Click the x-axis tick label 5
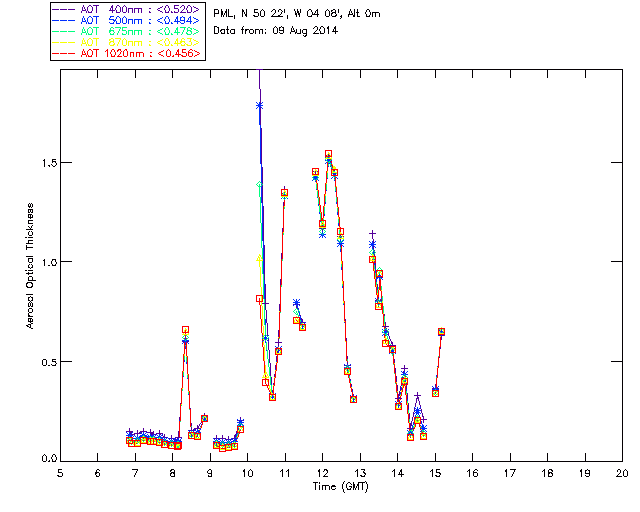Image resolution: width=640 pixels, height=512 pixels. pos(60,473)
